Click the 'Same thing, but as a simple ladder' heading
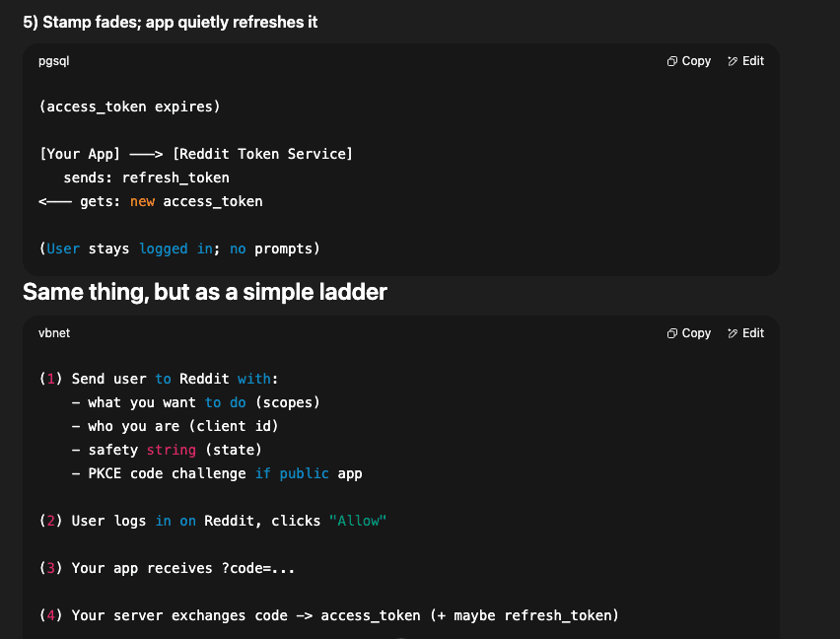 pyautogui.click(x=205, y=292)
